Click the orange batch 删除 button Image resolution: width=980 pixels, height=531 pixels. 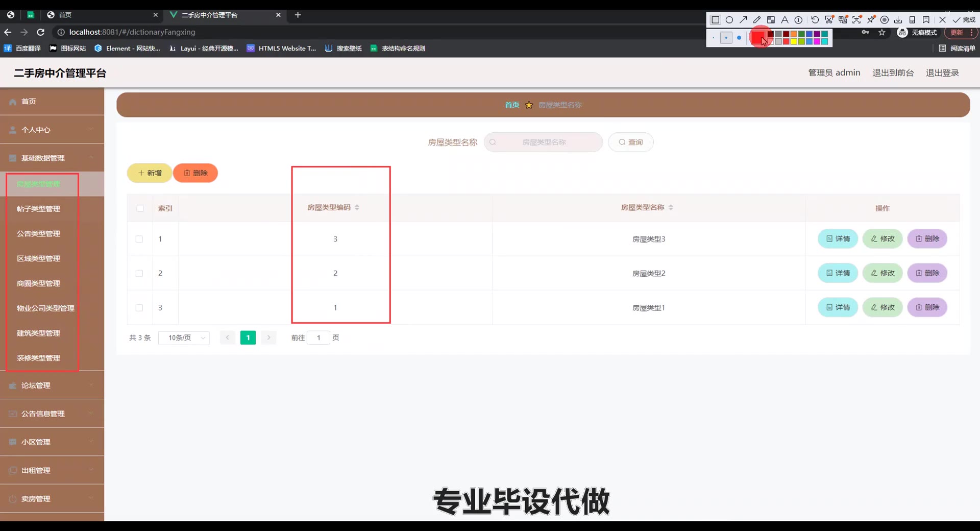[195, 173]
